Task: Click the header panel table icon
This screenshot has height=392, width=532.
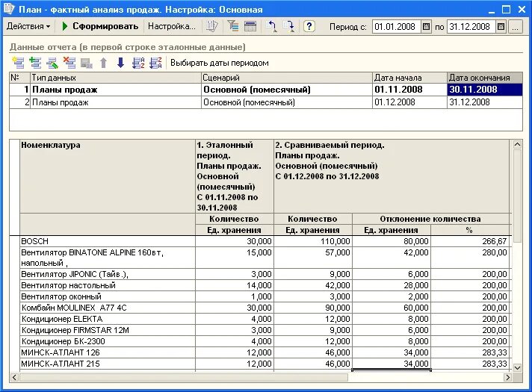Action: point(250,26)
